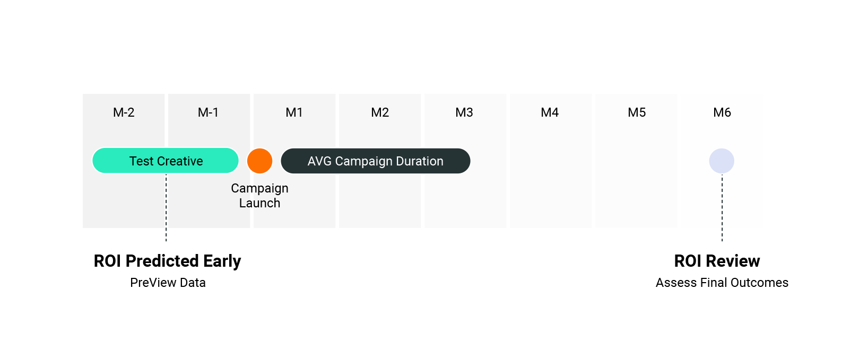The width and height of the screenshot is (868, 359).
Task: Click the pale blue M6 review circle
Action: pyautogui.click(x=722, y=161)
